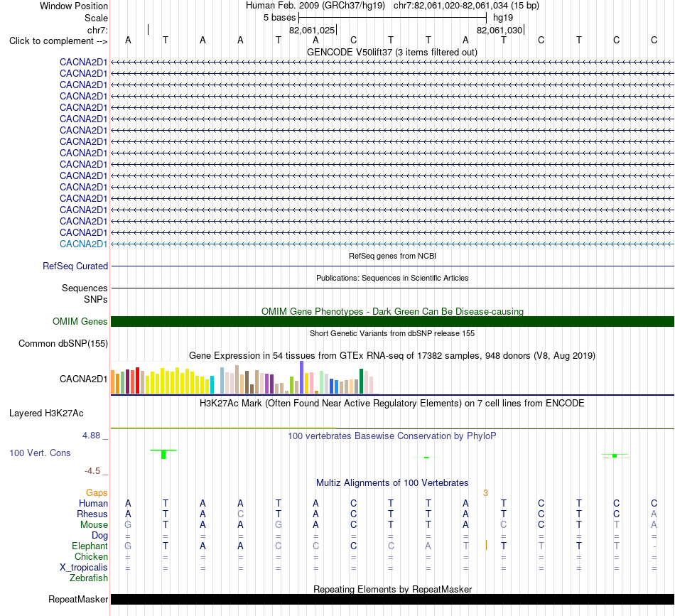Open the OMIM Genes track label
This screenshot has height=616, width=675.
(x=80, y=322)
